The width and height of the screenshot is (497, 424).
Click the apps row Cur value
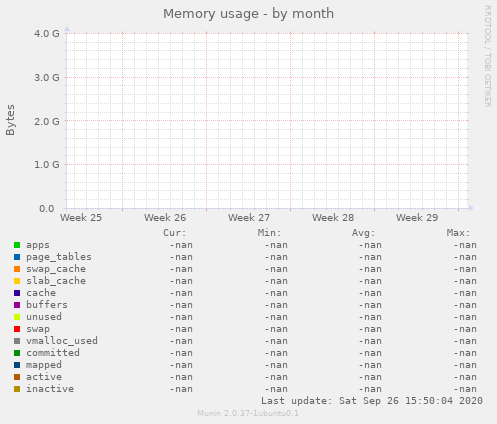point(181,245)
